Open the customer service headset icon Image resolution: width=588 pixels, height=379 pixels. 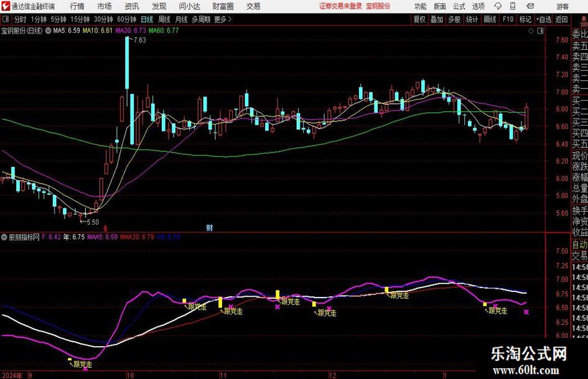click(498, 6)
